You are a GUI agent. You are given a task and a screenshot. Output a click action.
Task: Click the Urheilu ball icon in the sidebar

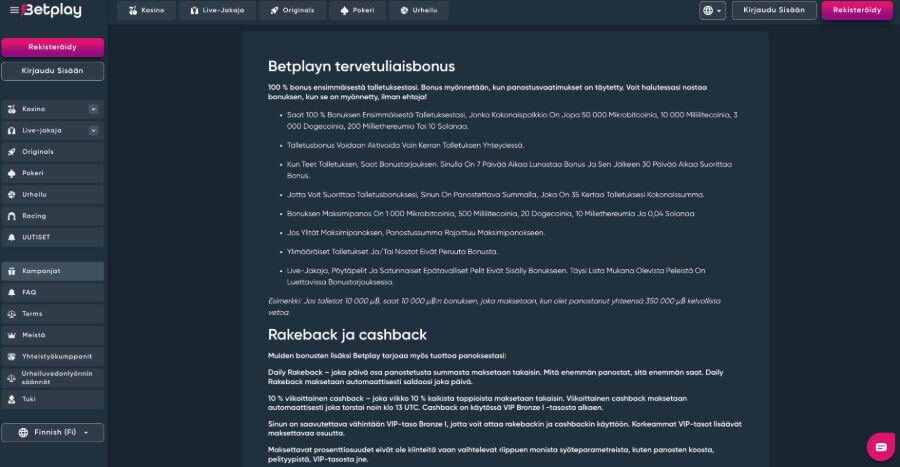click(x=11, y=195)
